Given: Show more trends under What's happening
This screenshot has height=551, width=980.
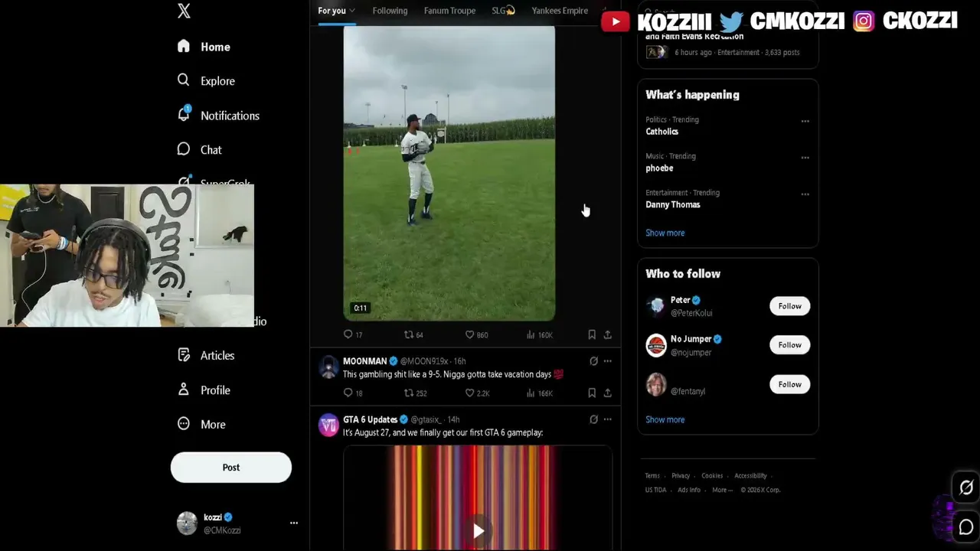Looking at the screenshot, I should (665, 233).
